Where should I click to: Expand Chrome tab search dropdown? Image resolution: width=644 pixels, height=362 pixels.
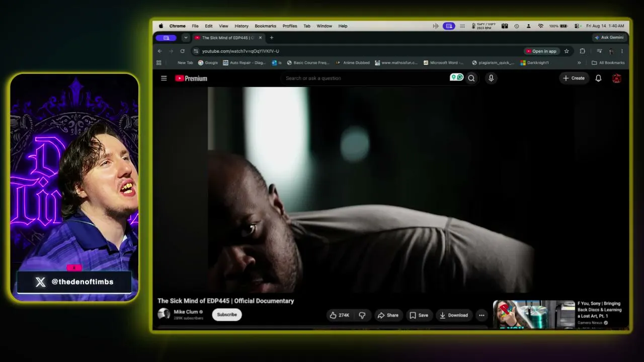(x=186, y=38)
